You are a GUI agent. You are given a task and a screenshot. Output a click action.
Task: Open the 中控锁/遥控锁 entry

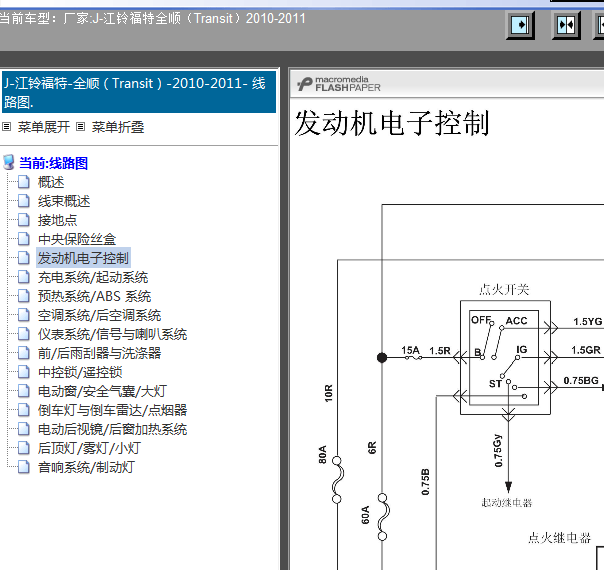tap(80, 372)
